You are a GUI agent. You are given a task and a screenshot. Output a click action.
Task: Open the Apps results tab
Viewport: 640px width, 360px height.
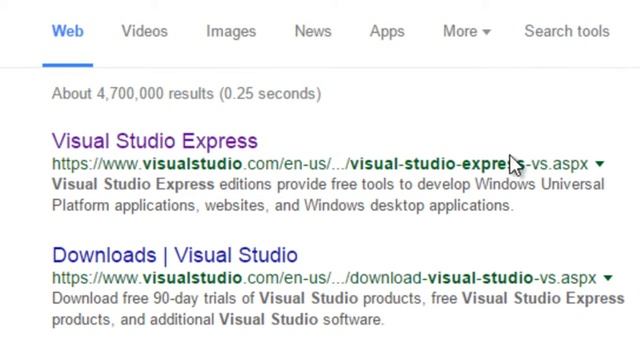point(387,31)
